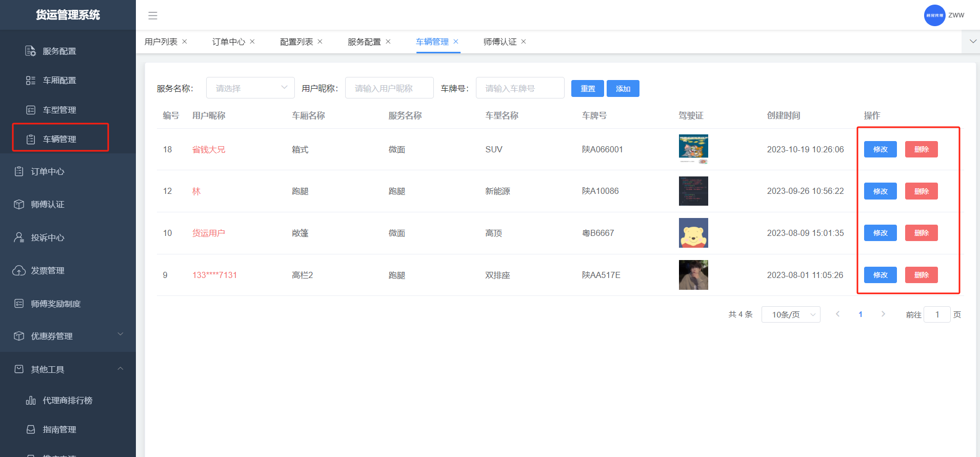Click the 投诉中心 person icon
980x457 pixels.
click(x=19, y=237)
